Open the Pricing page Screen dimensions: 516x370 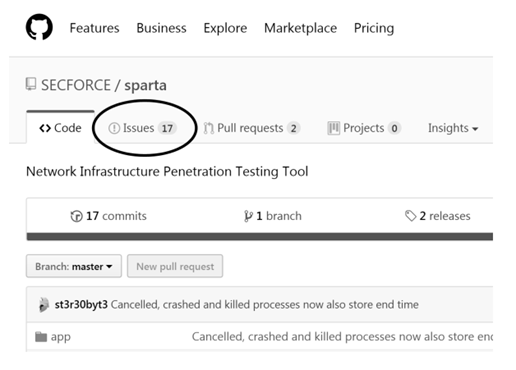pyautogui.click(x=374, y=28)
